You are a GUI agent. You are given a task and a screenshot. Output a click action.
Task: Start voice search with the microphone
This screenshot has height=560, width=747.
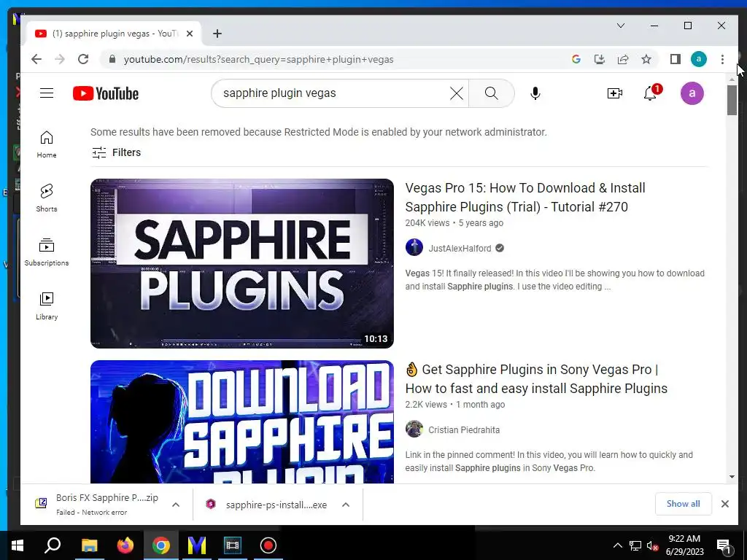point(535,93)
